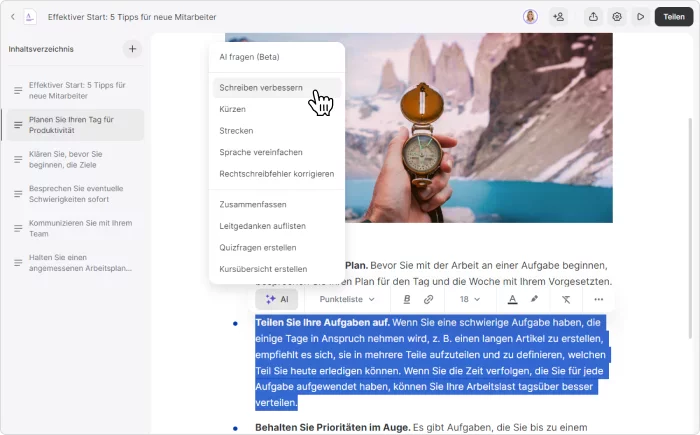Click the document logo icon in header
The image size is (700, 435).
click(x=29, y=17)
